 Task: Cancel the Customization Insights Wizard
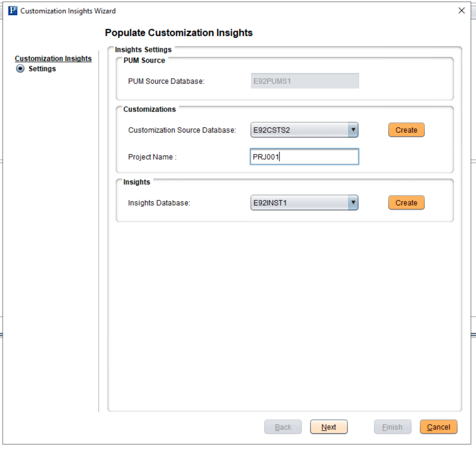[438, 427]
